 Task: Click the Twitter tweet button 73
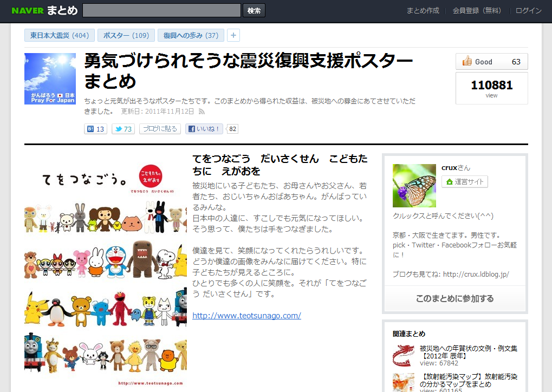(x=123, y=129)
